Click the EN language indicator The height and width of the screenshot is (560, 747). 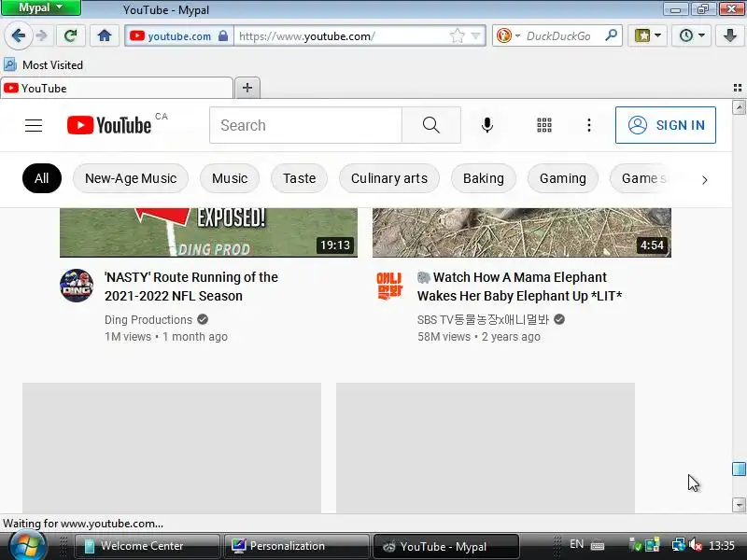click(576, 544)
